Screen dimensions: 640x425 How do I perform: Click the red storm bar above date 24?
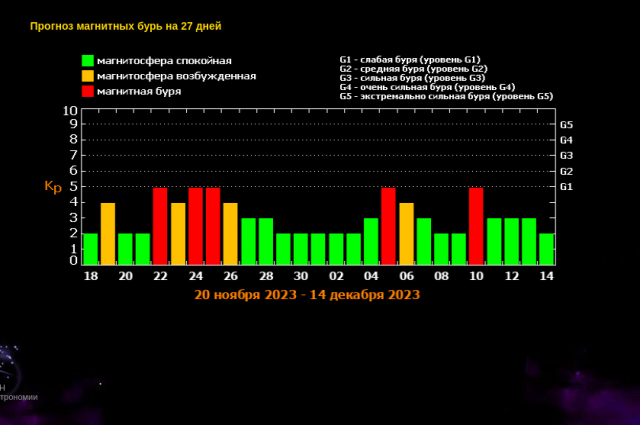point(196,226)
